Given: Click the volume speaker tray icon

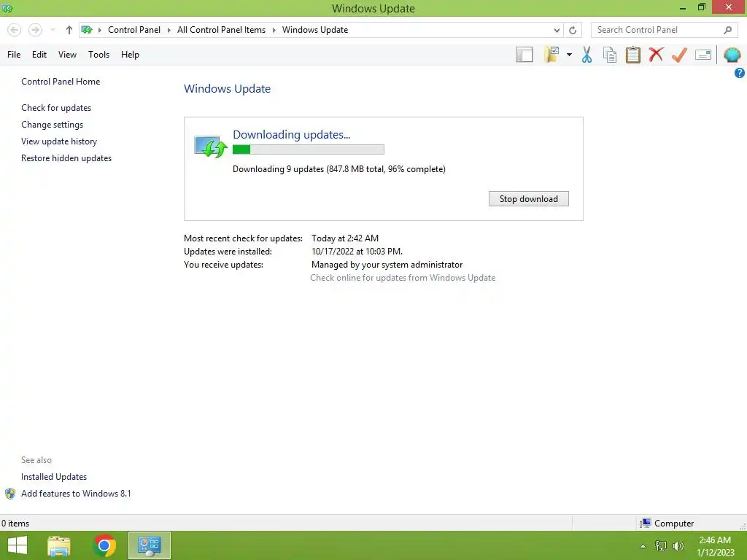Looking at the screenshot, I should [678, 546].
